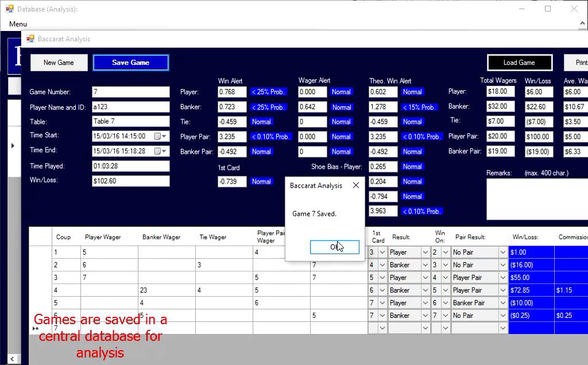Click the Baccarat Analysis window icon
Screen dimensions: 588x365
tap(30, 38)
